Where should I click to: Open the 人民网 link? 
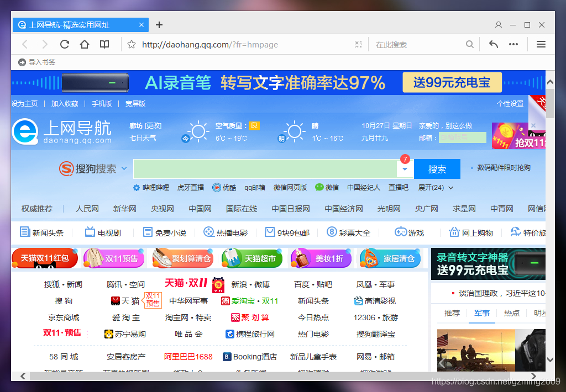pos(87,209)
